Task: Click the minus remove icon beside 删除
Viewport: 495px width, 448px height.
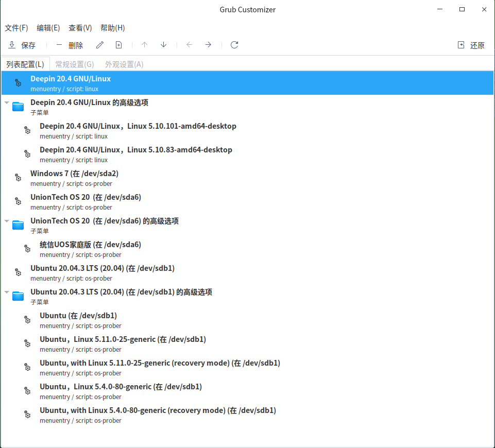Action: [59, 45]
